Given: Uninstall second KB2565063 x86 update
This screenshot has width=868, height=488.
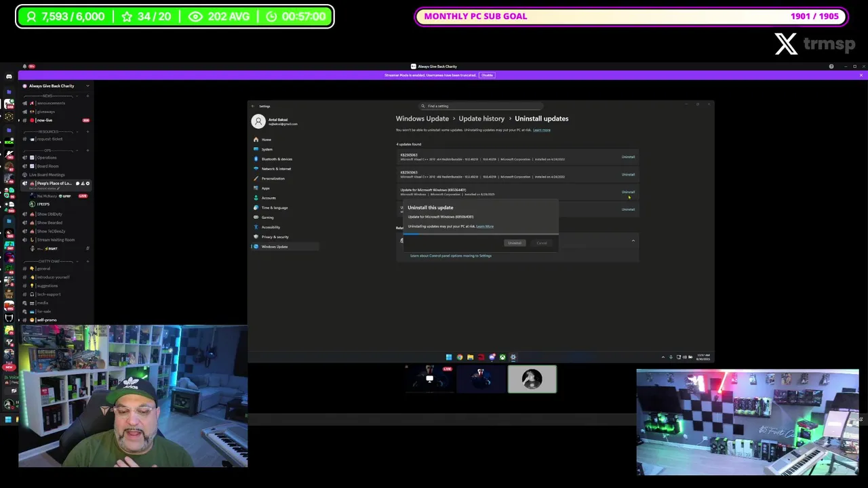Looking at the screenshot, I should [628, 175].
